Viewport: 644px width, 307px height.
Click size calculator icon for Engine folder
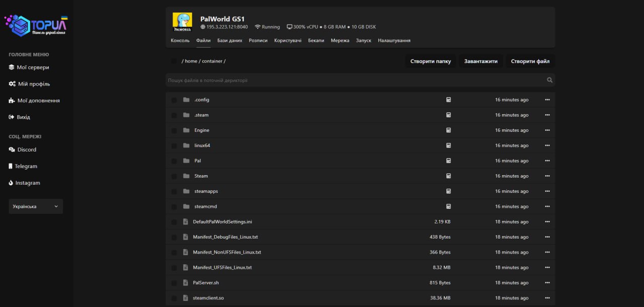(x=448, y=130)
